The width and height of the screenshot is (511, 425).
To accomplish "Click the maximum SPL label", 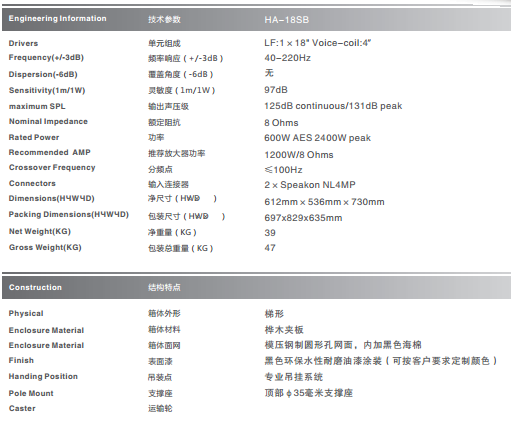I will click(37, 106).
